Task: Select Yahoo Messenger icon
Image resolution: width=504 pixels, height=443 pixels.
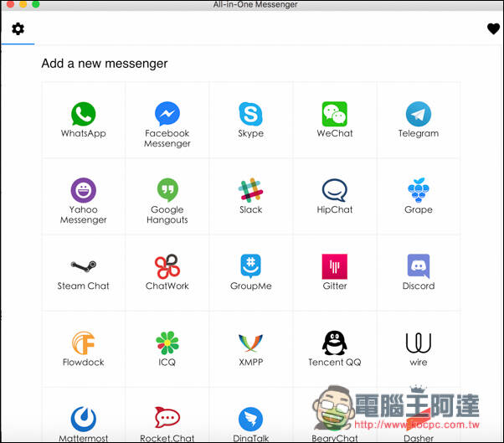Action: 83,190
